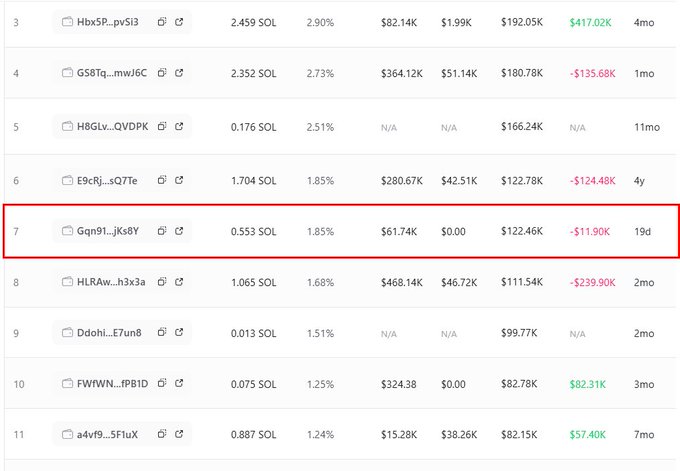Open external link for HLRAw...h3x3a

(x=179, y=282)
